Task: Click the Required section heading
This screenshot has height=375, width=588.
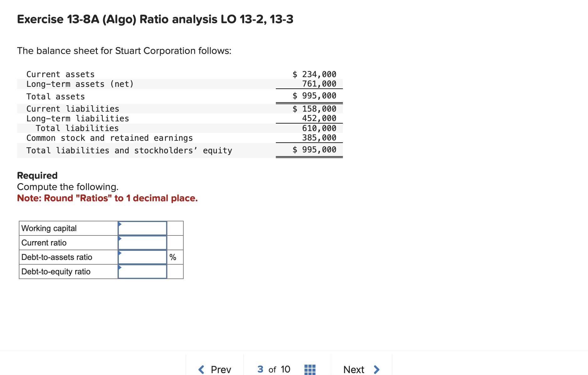Action: click(37, 175)
